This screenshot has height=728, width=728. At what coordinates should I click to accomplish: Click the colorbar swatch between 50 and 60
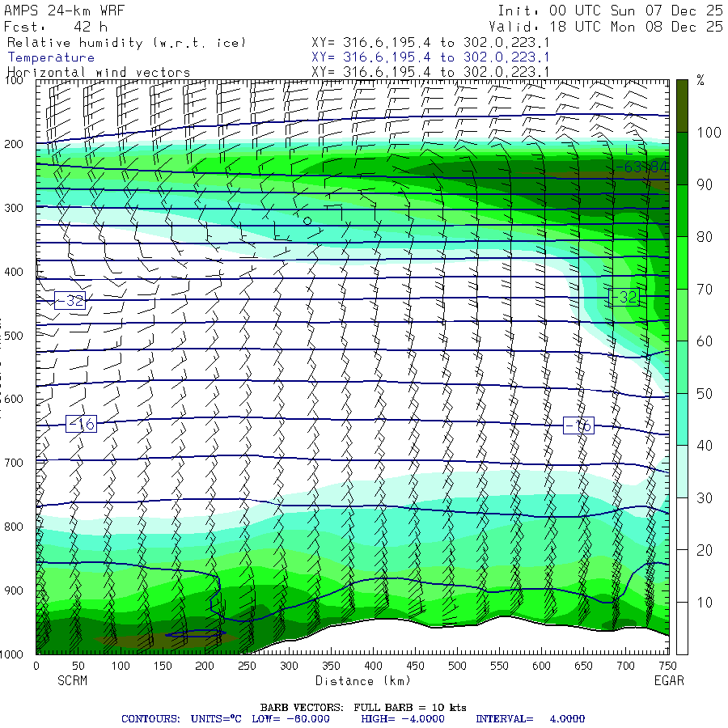682,367
